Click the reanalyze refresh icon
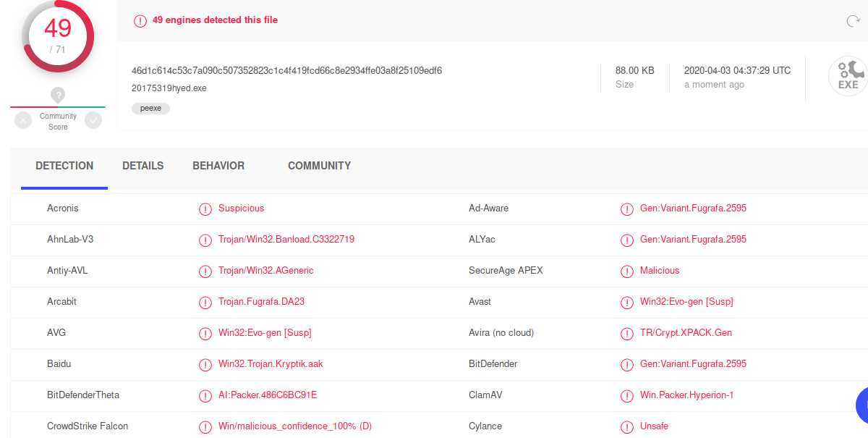868x438 pixels. [x=853, y=21]
